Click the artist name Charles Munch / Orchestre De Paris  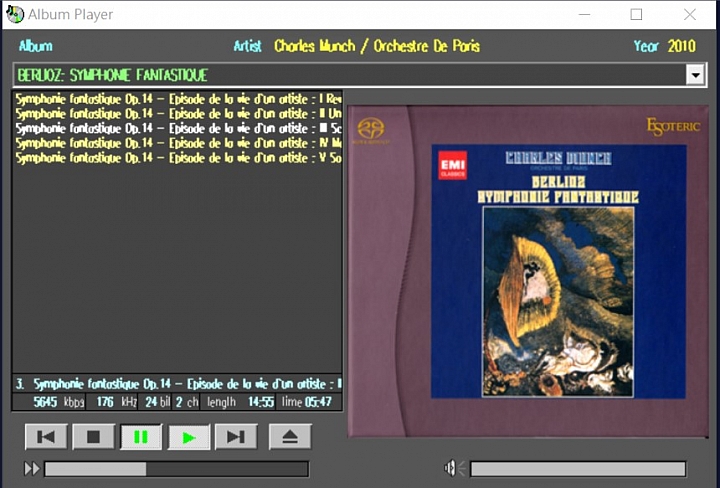pyautogui.click(x=377, y=46)
